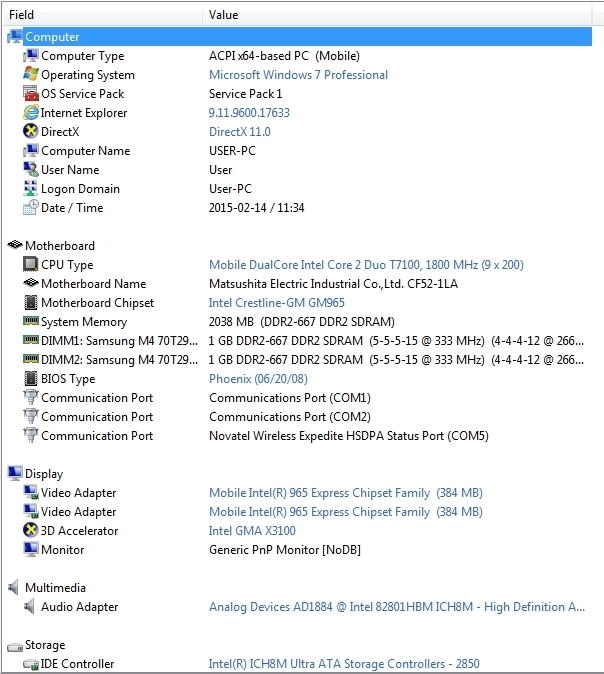Image resolution: width=604 pixels, height=674 pixels.
Task: Click the Generic PnP Monitor [NoDB] value
Action: (x=285, y=550)
